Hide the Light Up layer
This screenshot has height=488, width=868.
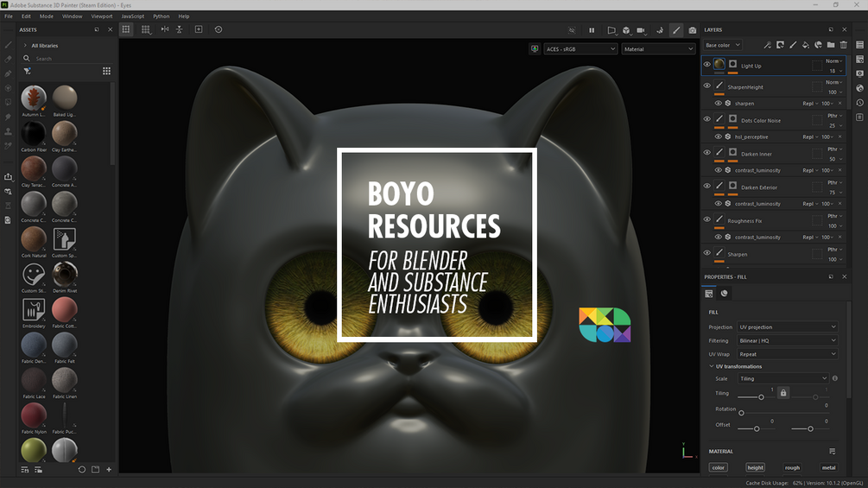[706, 64]
